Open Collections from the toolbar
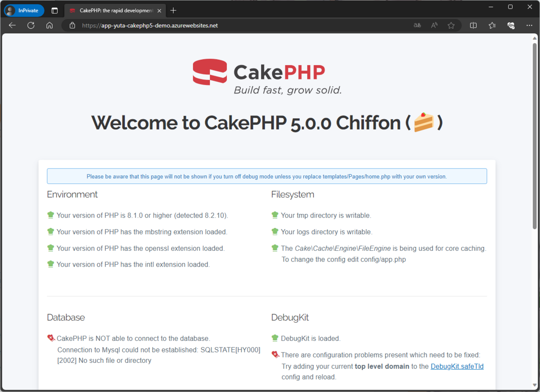 pyautogui.click(x=492, y=25)
